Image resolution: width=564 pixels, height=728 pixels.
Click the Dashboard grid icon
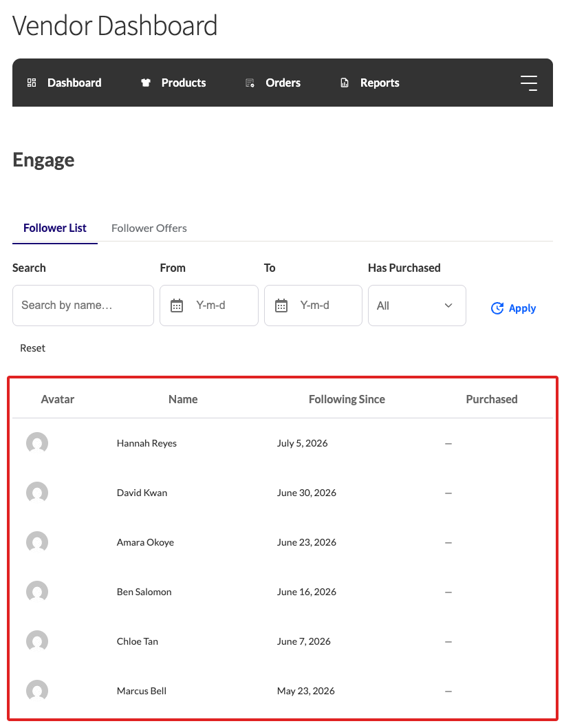click(32, 83)
